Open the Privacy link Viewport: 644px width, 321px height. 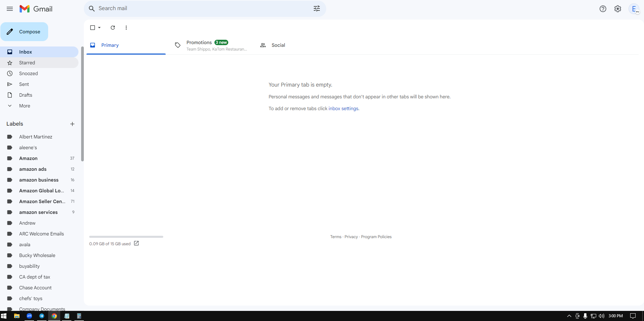tap(351, 237)
